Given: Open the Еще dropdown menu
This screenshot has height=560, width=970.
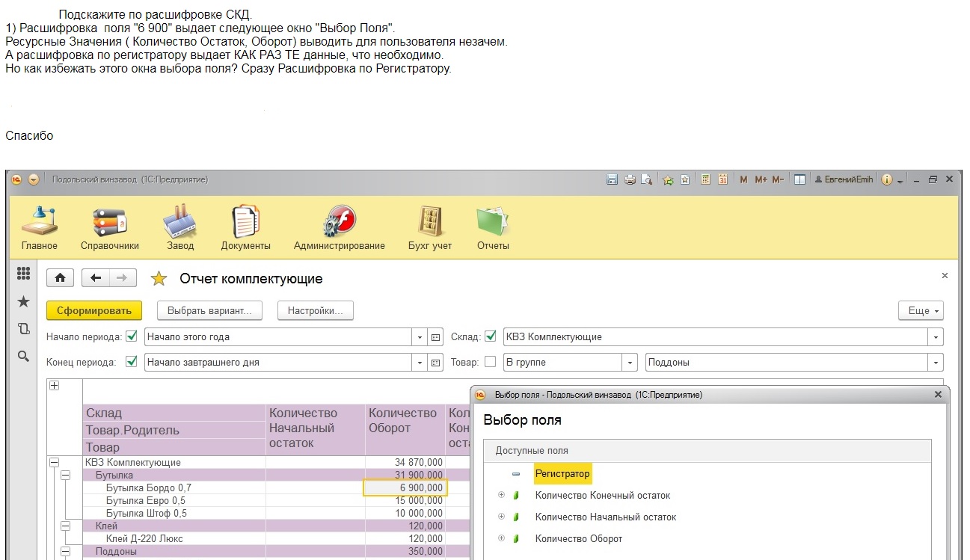Looking at the screenshot, I should coord(921,310).
